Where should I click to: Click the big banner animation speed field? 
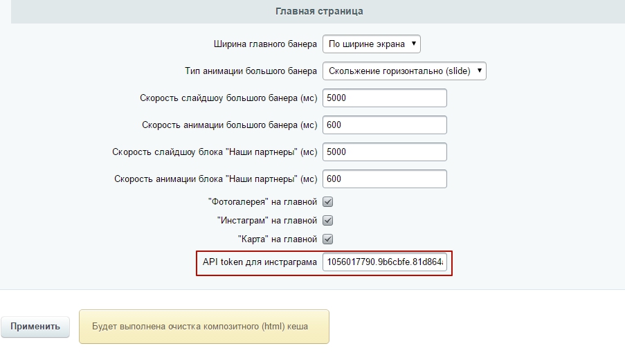pyautogui.click(x=384, y=125)
